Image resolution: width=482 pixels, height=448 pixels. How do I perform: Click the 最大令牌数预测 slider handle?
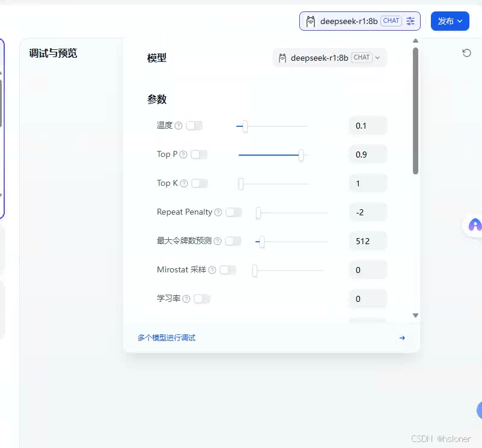(261, 242)
